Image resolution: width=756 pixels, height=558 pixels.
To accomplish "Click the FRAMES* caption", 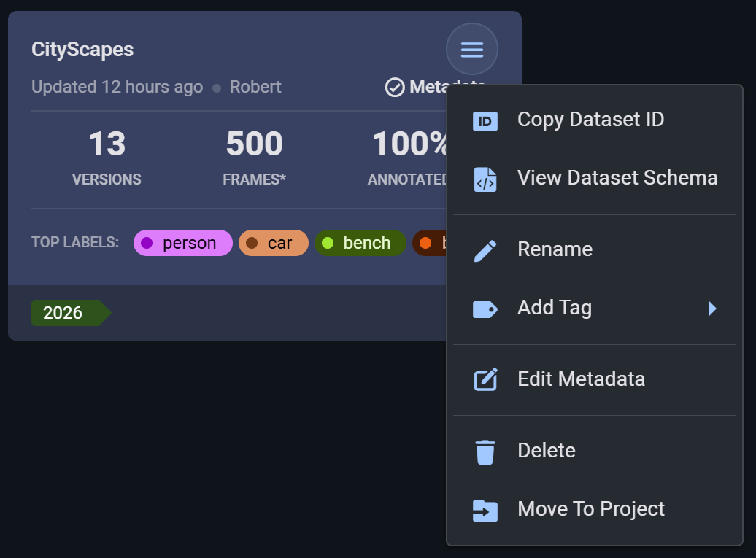I will [254, 179].
